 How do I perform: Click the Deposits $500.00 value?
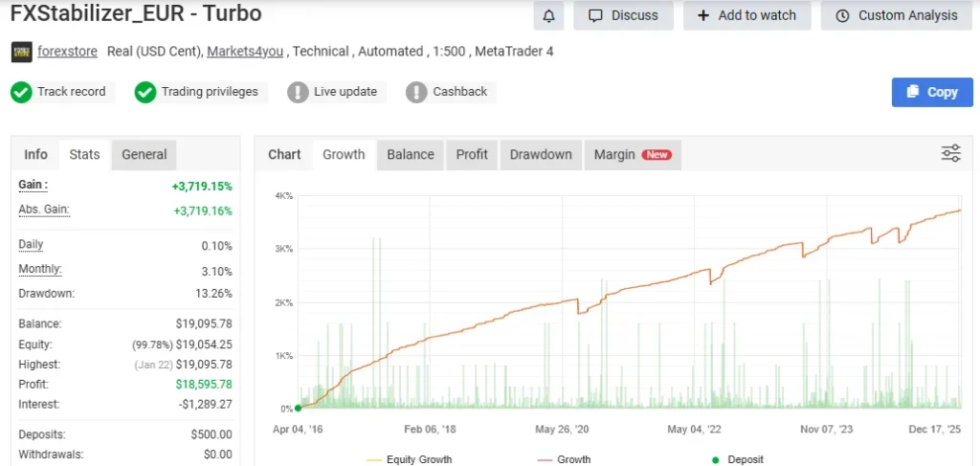coord(212,434)
